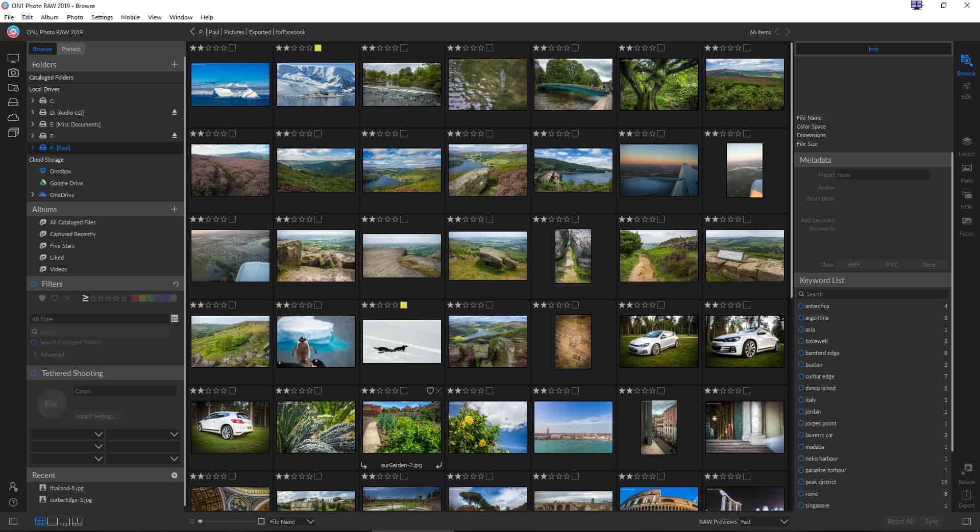Image resolution: width=980 pixels, height=532 pixels.
Task: Eject the D: [Audio CD] drive
Action: pos(174,112)
